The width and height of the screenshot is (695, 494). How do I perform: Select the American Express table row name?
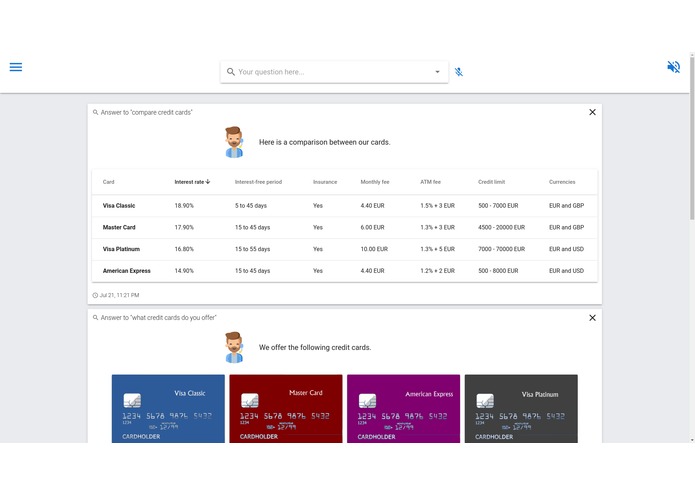click(126, 271)
